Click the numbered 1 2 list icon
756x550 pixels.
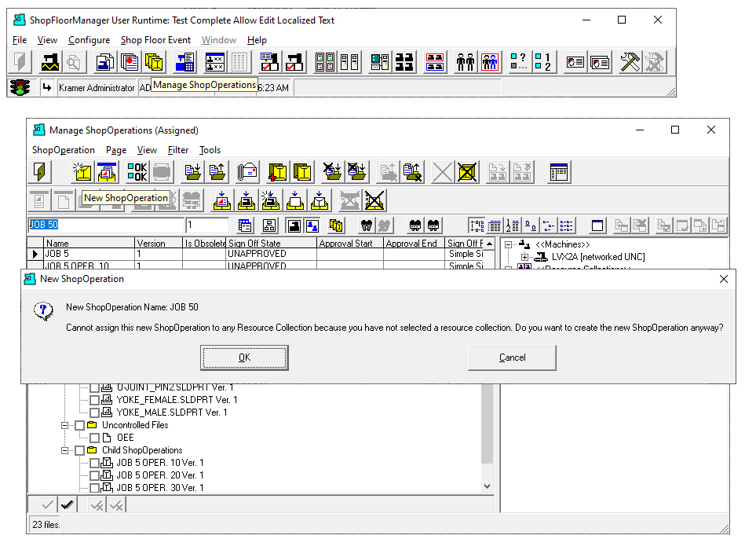click(x=543, y=62)
